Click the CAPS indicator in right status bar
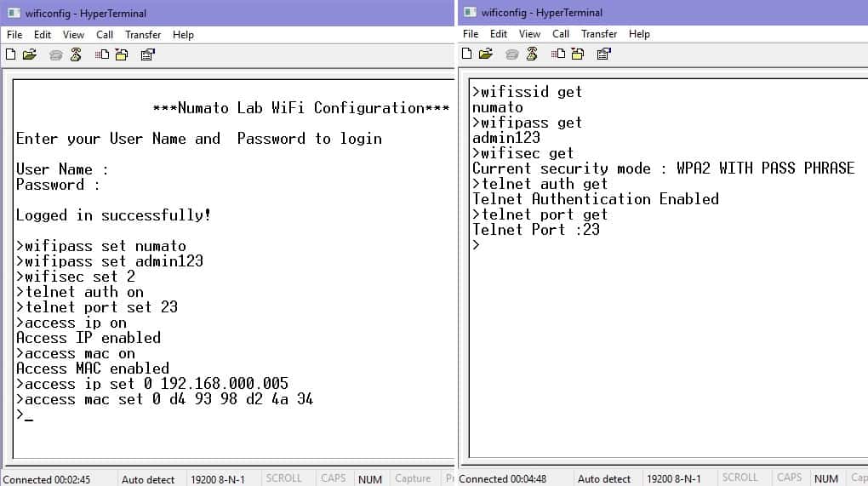This screenshot has height=486, width=868. pos(789,478)
